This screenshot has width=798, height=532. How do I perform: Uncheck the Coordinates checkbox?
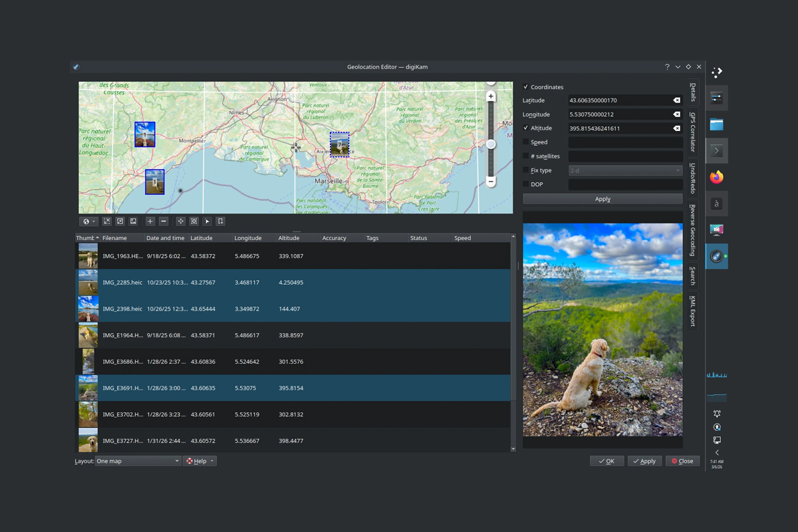point(526,87)
